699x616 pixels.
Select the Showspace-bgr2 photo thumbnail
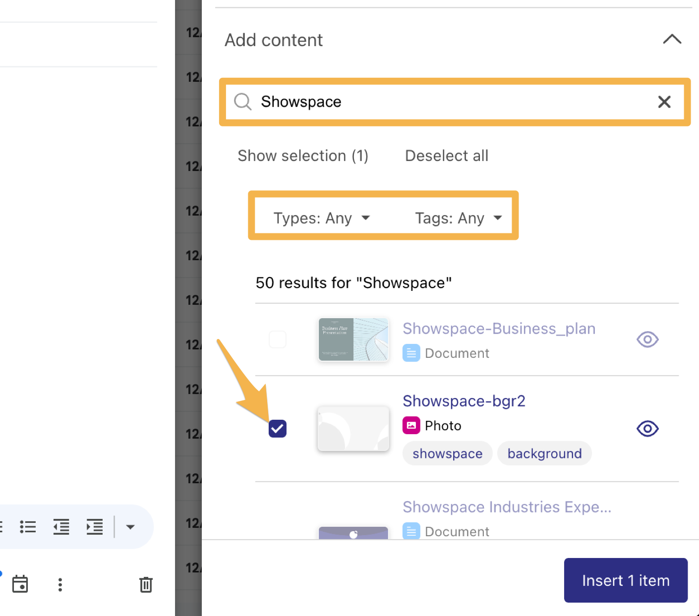point(353,429)
